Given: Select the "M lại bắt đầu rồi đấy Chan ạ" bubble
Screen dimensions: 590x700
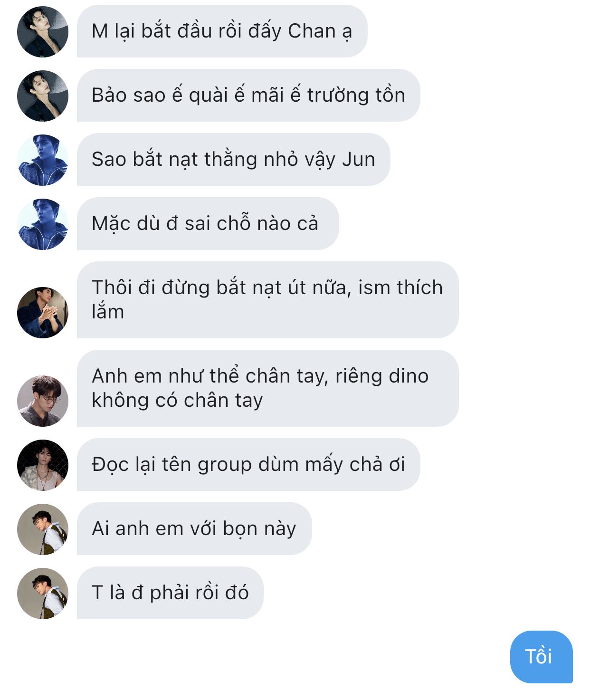Looking at the screenshot, I should 222,31.
